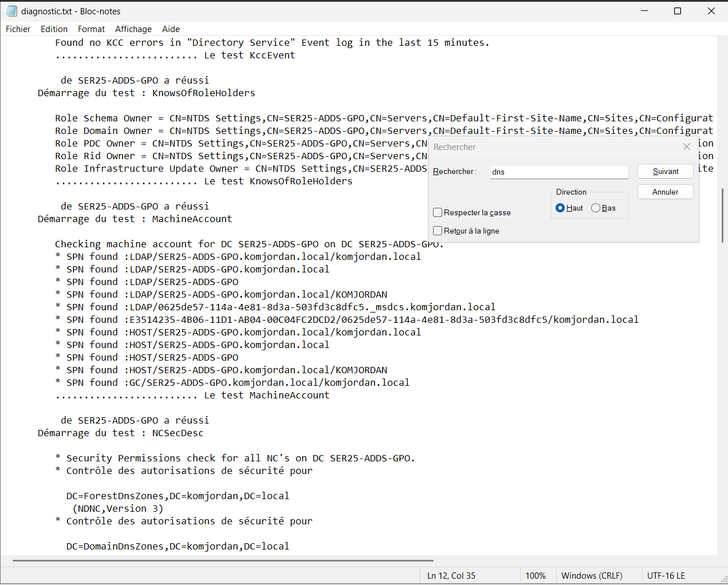Close the Rechercher dialog with X

tap(687, 147)
